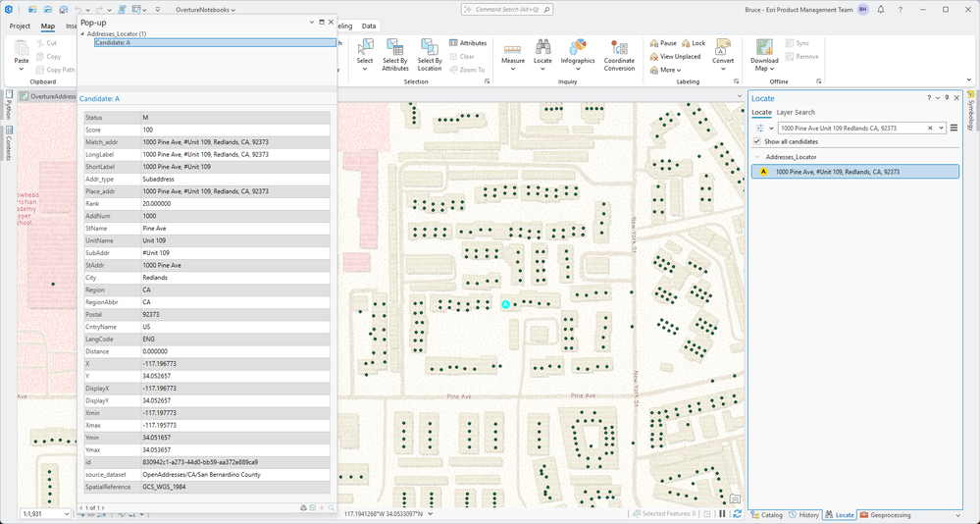Click the new project icon in quick access toolbar
The width and height of the screenshot is (980, 524).
[x=31, y=10]
